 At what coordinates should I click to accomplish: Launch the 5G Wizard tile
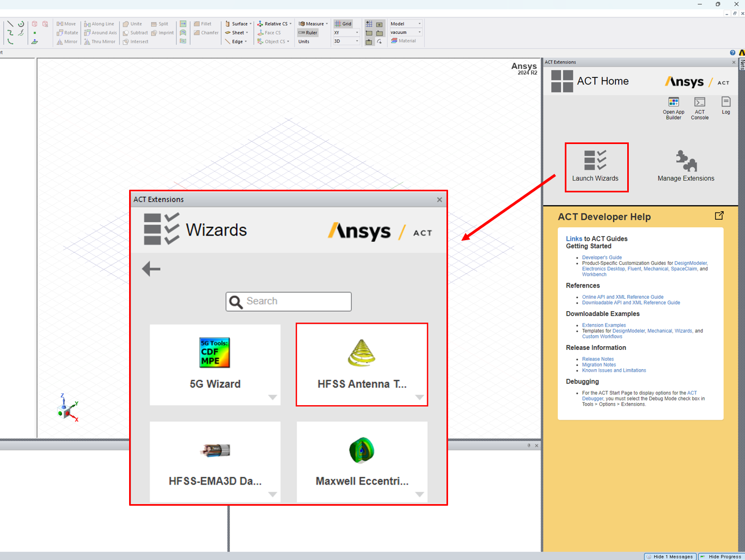[215, 364]
